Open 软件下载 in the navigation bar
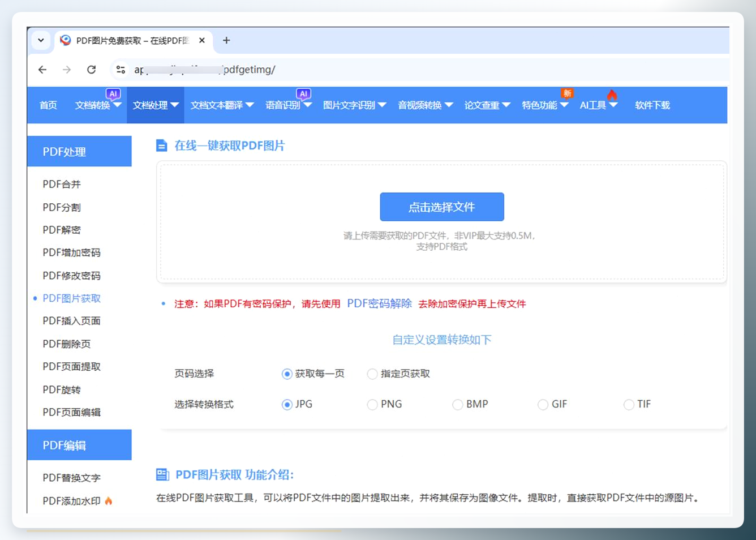The width and height of the screenshot is (756, 540). [652, 105]
